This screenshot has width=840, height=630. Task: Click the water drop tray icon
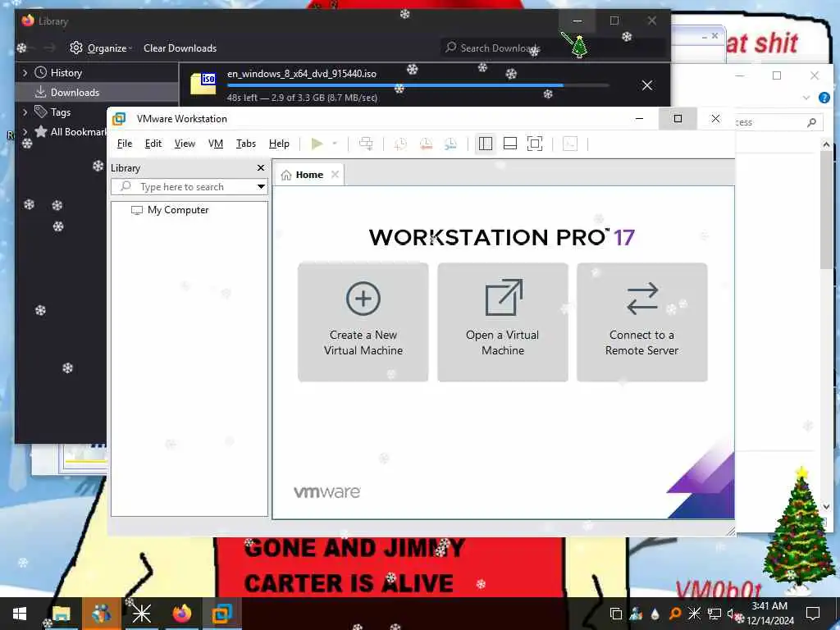[x=655, y=614]
